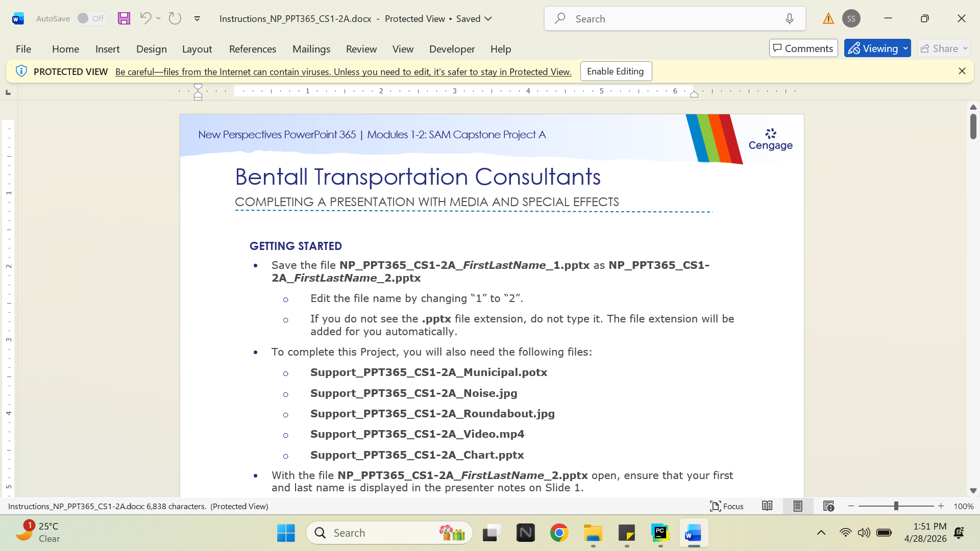Screen dimensions: 980x551
Task: Click in the title bar Search box
Action: [x=675, y=19]
